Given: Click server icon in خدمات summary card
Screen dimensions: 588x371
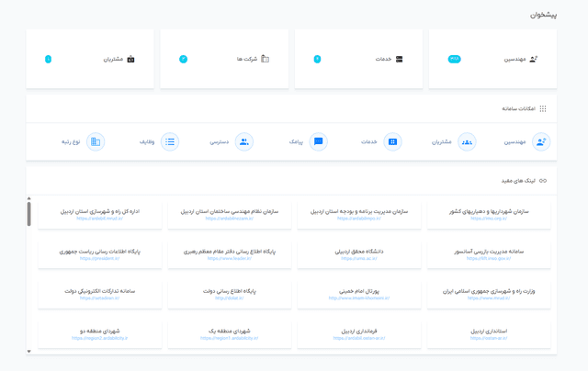Looking at the screenshot, I should click(x=400, y=59).
